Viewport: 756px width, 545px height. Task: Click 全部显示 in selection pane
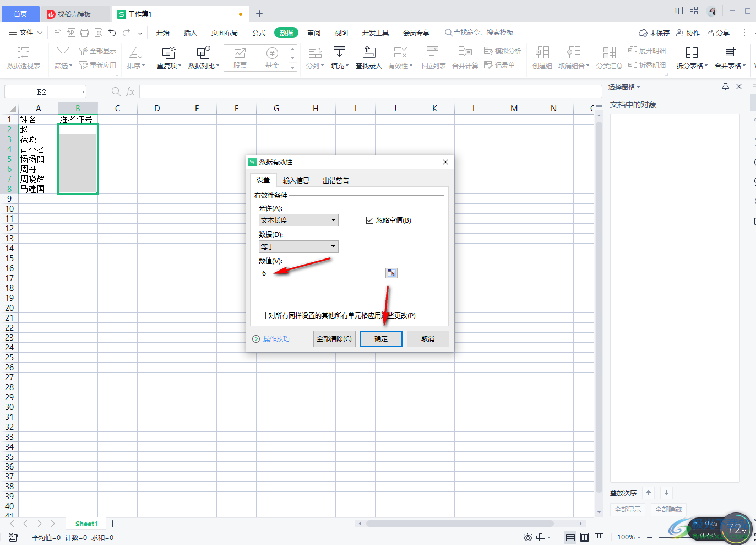click(x=628, y=509)
